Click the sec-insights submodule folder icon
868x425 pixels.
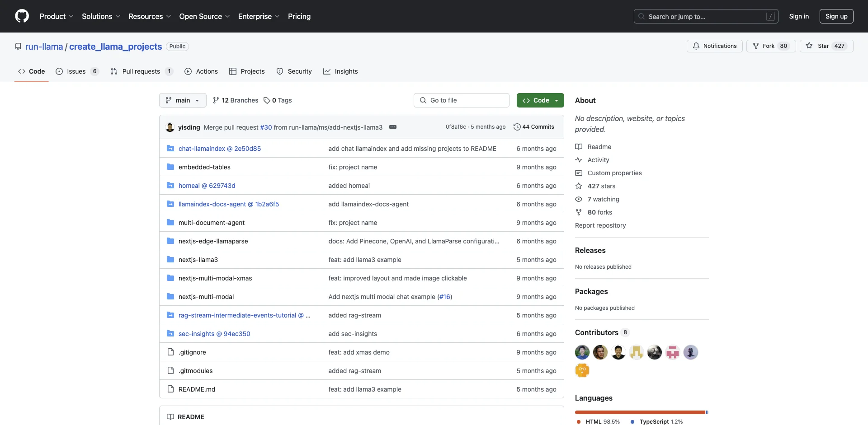click(x=170, y=334)
